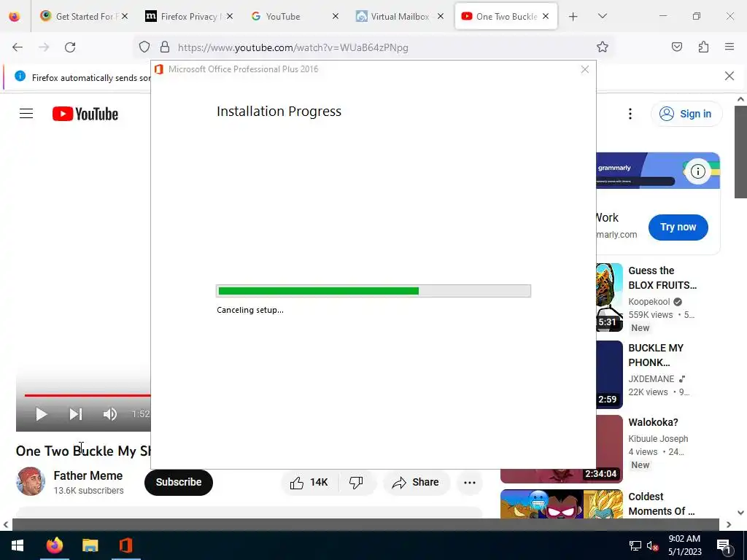Reload the current YouTube page

pyautogui.click(x=70, y=47)
